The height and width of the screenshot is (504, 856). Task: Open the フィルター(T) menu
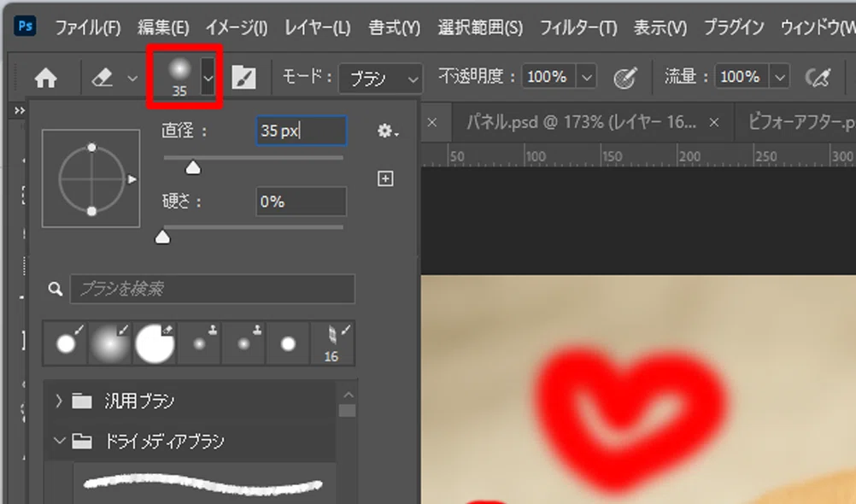[x=578, y=27]
